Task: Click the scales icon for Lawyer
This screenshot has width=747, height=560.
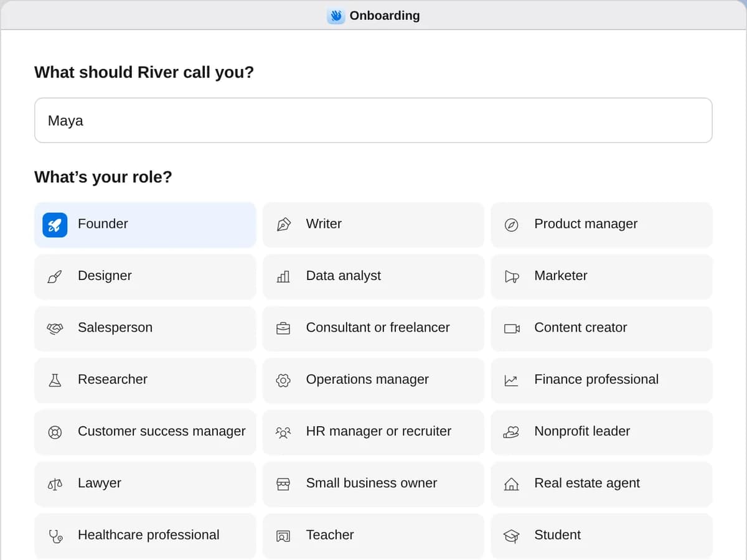Action: [x=55, y=483]
